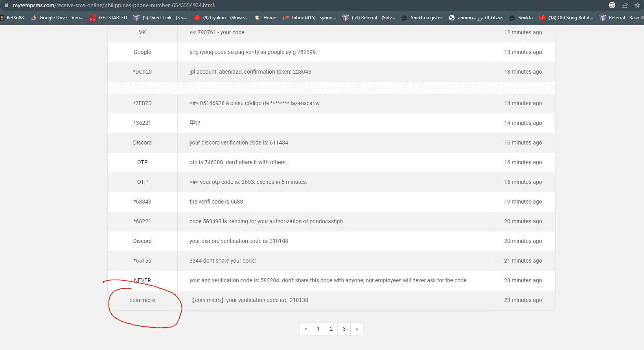Click the *68221 sender cell
This screenshot has width=644, height=350.
(142, 221)
